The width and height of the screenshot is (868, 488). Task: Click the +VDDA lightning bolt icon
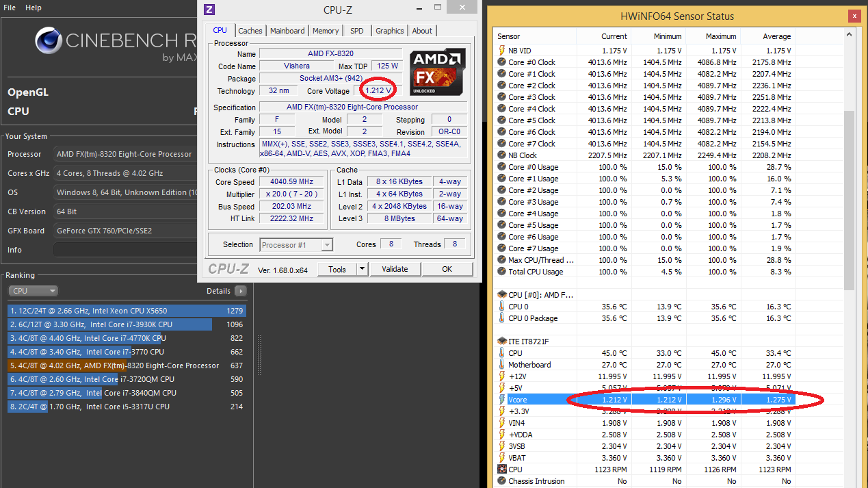point(502,435)
